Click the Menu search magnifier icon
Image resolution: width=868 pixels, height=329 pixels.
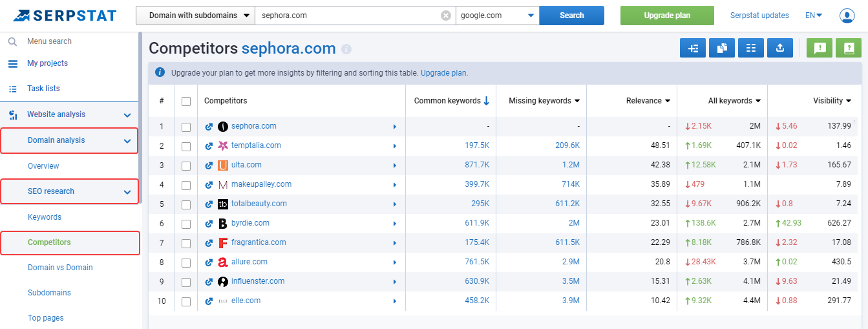[12, 41]
